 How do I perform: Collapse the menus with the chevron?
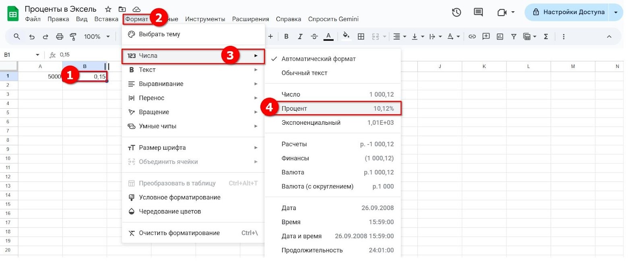tap(609, 37)
